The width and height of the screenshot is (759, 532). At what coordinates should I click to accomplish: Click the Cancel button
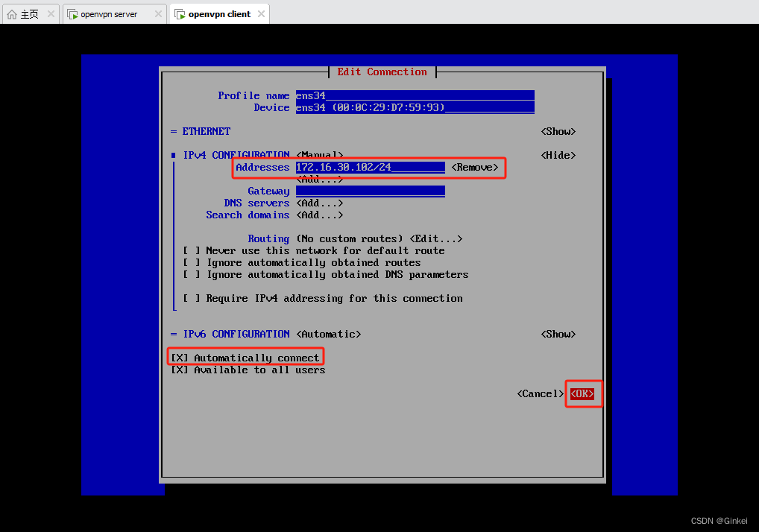(x=541, y=393)
